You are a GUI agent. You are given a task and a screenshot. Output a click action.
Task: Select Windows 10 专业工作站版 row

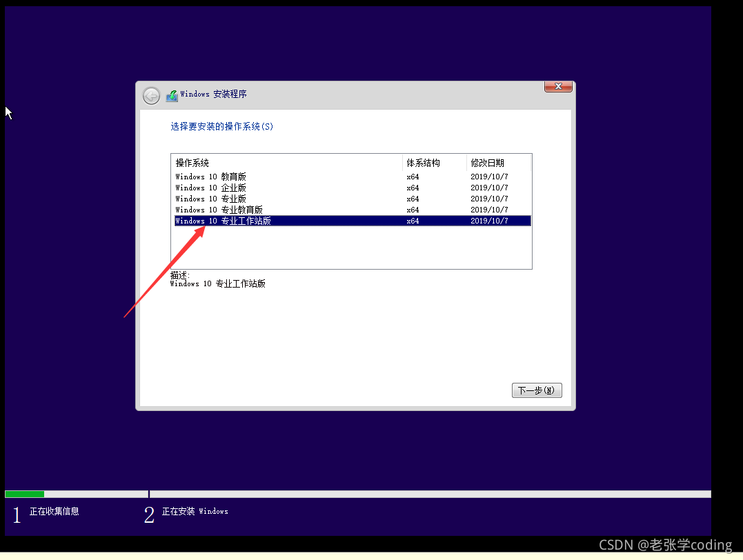[353, 221]
